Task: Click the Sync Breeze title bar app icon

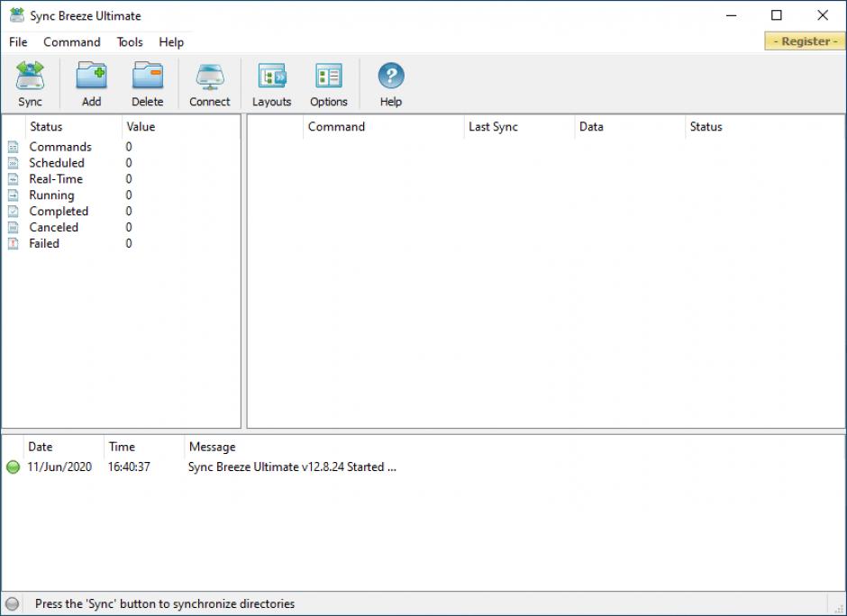Action: coord(17,15)
